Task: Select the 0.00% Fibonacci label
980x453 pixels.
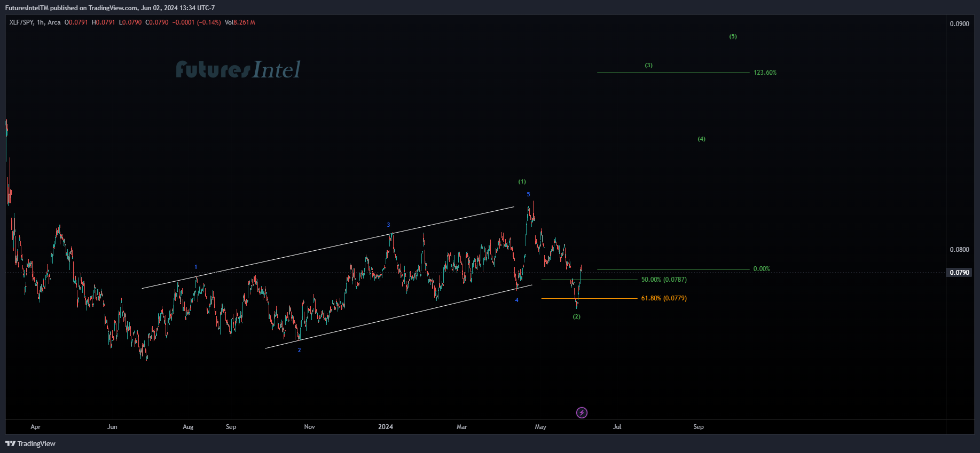Action: coord(762,269)
